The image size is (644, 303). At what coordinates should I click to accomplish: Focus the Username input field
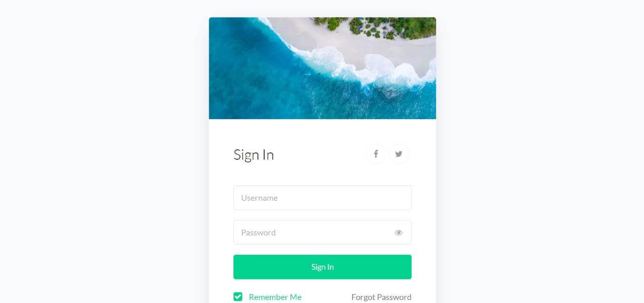[x=323, y=197]
